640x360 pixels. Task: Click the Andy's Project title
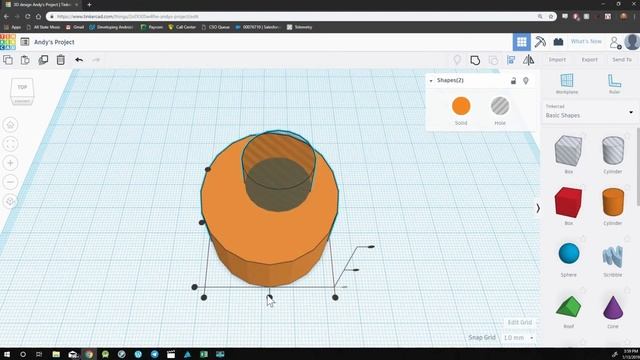(54, 42)
